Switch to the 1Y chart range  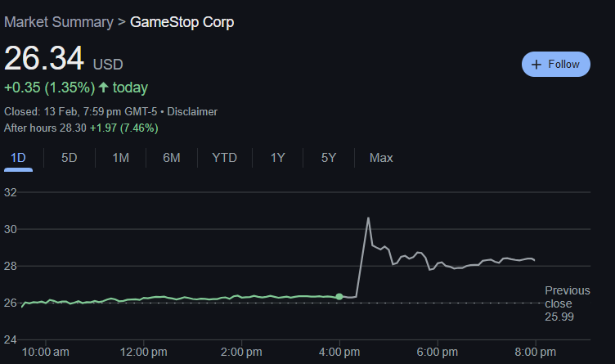pos(277,158)
